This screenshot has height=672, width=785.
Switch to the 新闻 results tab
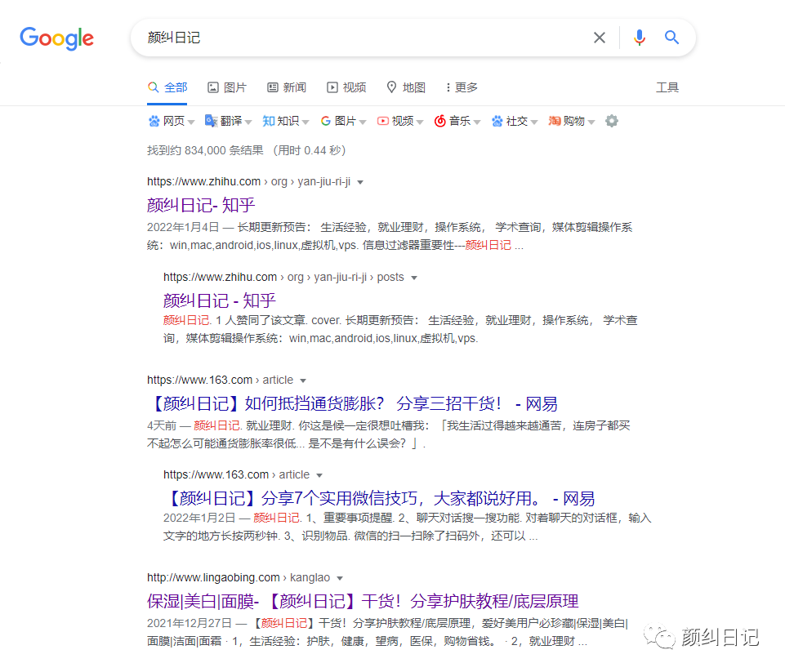pyautogui.click(x=287, y=87)
